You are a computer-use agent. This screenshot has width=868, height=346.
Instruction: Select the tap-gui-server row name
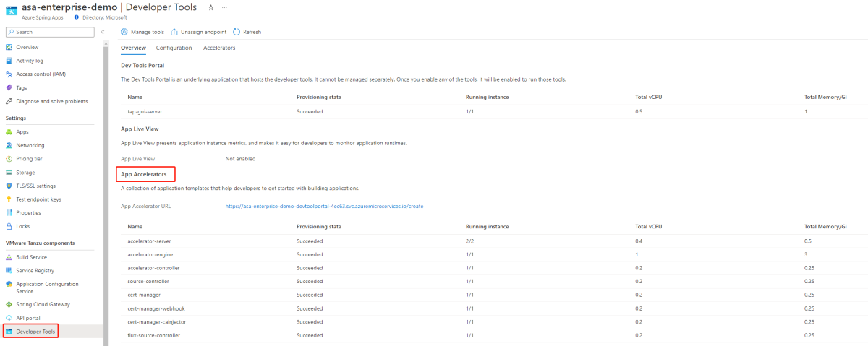(x=144, y=112)
